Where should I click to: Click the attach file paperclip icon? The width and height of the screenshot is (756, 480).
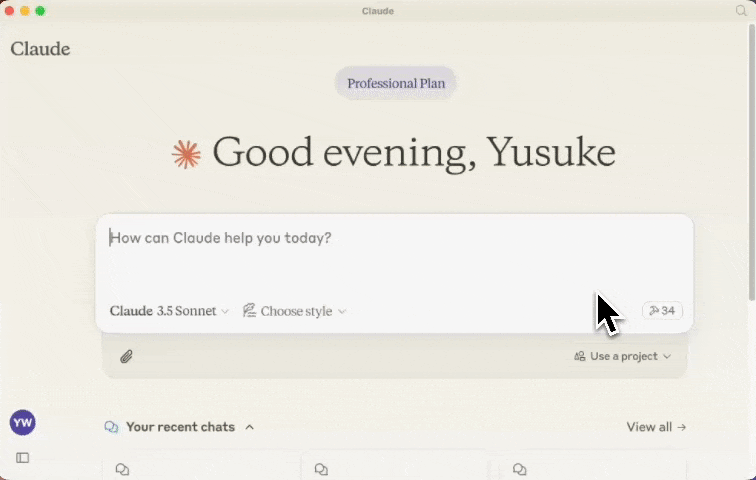(x=126, y=357)
